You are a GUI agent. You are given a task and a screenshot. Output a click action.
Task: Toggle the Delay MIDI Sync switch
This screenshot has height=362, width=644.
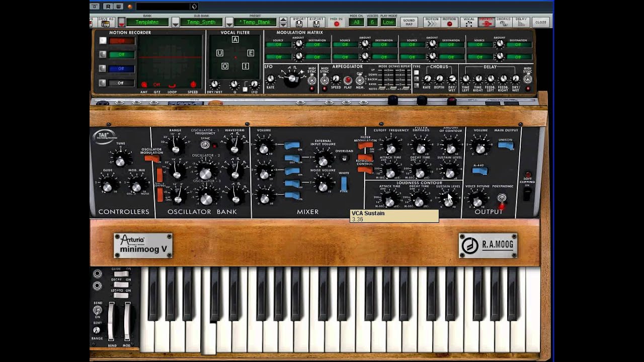point(528,79)
